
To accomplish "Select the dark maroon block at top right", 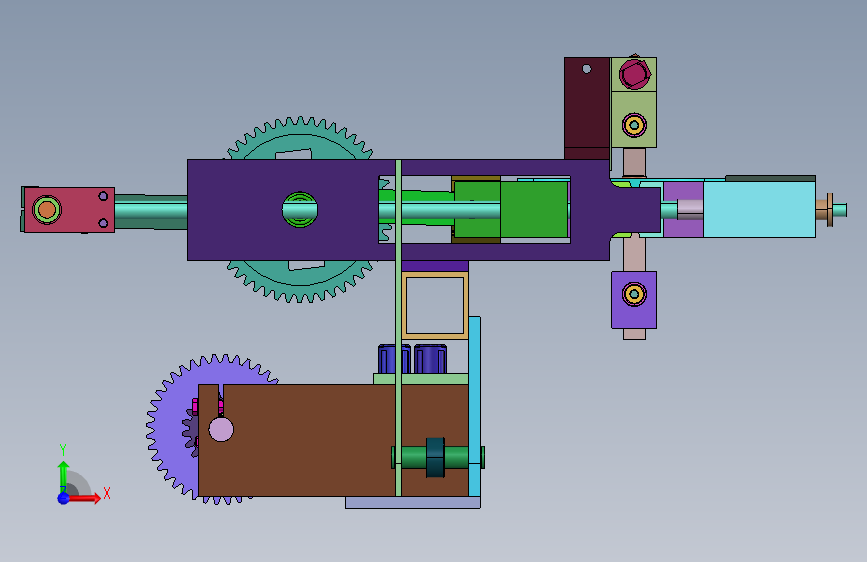I will pyautogui.click(x=587, y=108).
